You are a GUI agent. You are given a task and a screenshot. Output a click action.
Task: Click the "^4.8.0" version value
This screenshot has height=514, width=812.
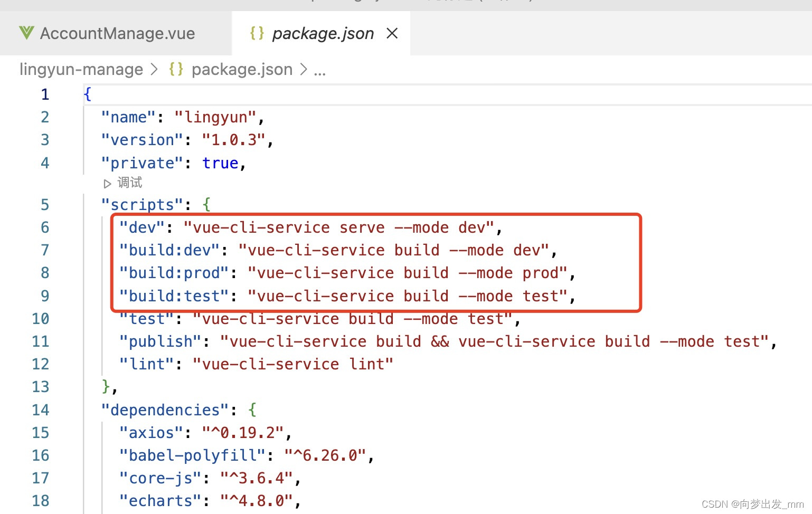click(x=257, y=501)
